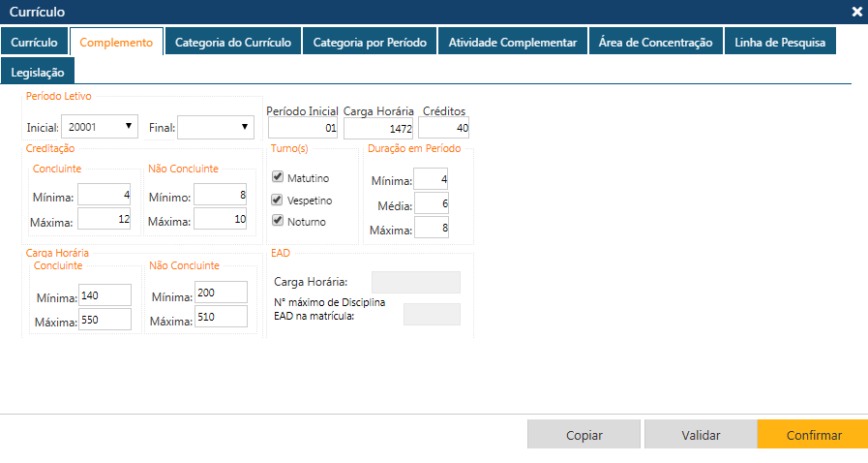Close the Currículo dialog window
This screenshot has height=463, width=868.
tap(856, 12)
